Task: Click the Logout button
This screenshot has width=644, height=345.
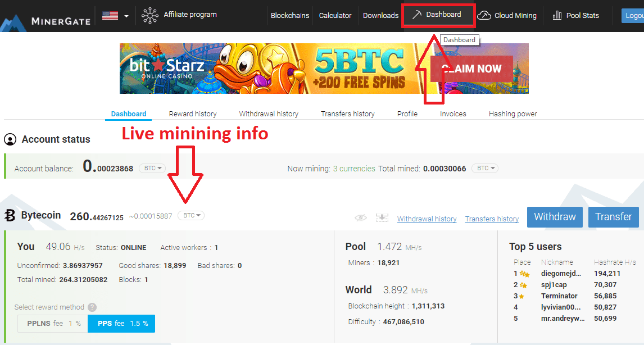Action: [x=633, y=16]
